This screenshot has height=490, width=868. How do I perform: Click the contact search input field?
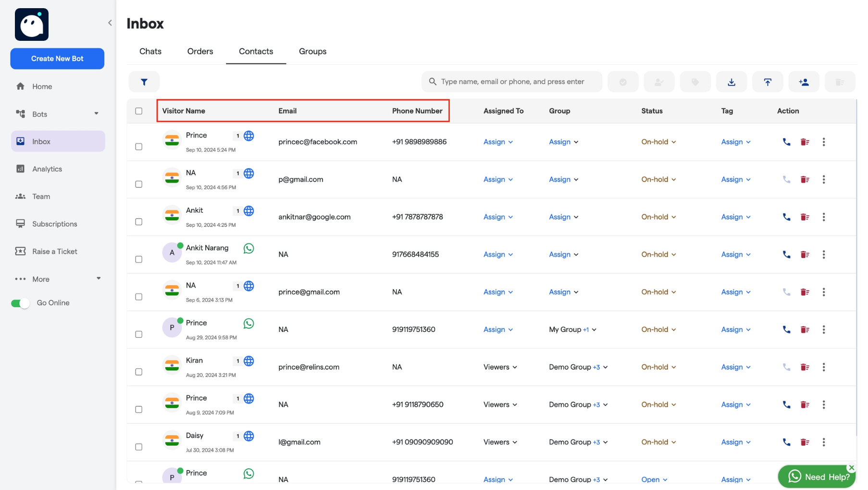512,82
